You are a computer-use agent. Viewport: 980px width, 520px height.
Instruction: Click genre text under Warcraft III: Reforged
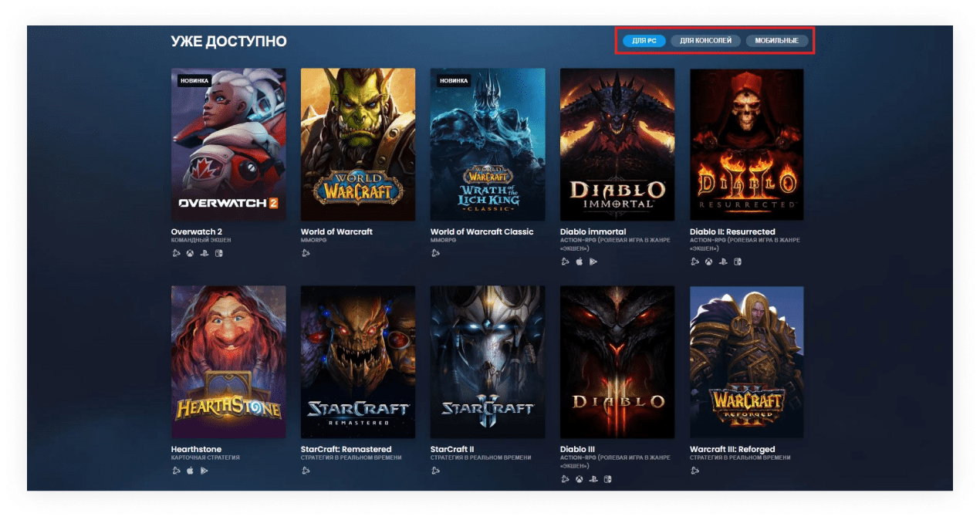click(x=740, y=458)
